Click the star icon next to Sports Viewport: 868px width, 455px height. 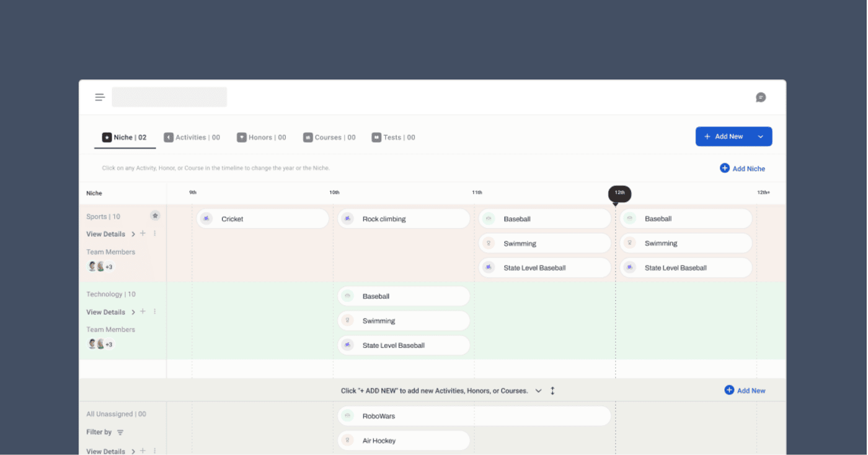pyautogui.click(x=156, y=216)
